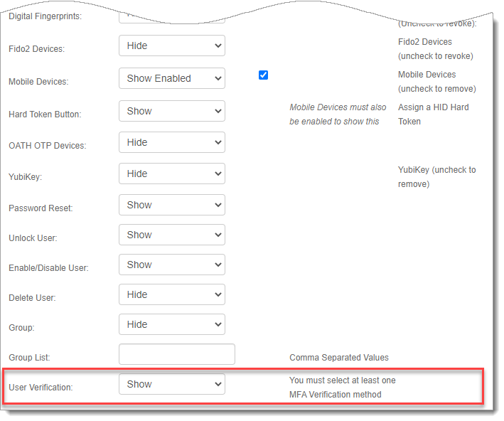Open the Digital Fingerprints dropdown

point(171,17)
